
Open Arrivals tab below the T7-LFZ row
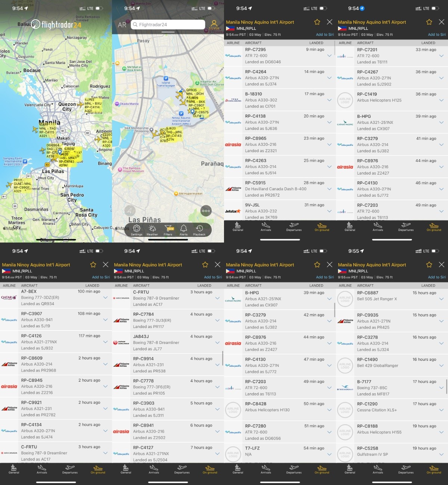point(266,469)
